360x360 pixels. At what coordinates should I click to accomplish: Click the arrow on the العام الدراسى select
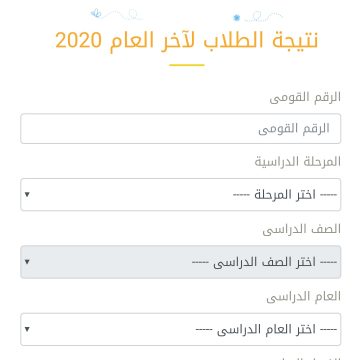coord(27,329)
